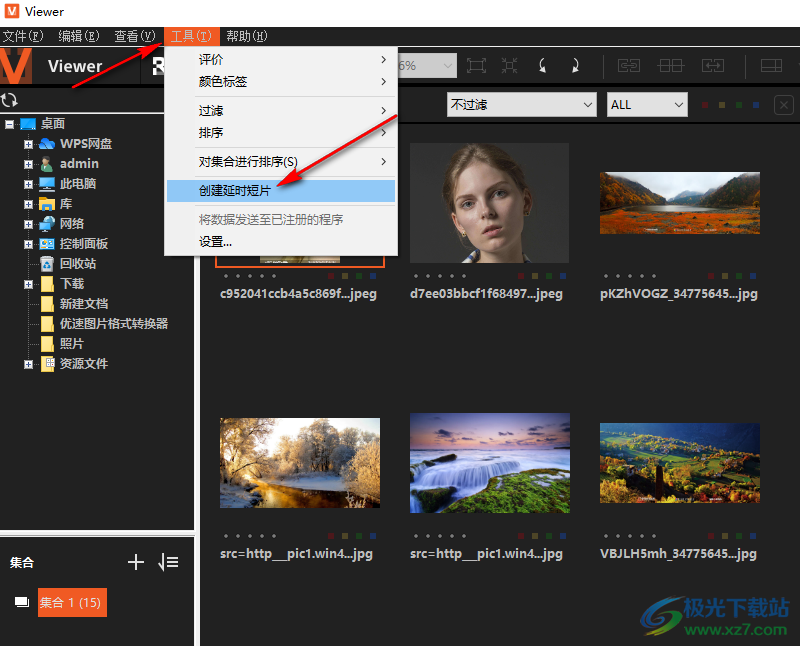Click the chain link sync icon

click(x=629, y=65)
